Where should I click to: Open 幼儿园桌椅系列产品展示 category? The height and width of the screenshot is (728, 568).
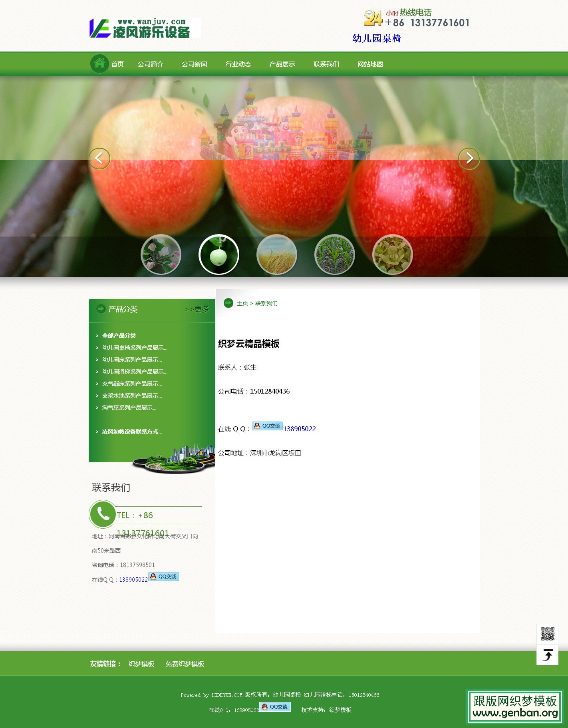coord(135,348)
